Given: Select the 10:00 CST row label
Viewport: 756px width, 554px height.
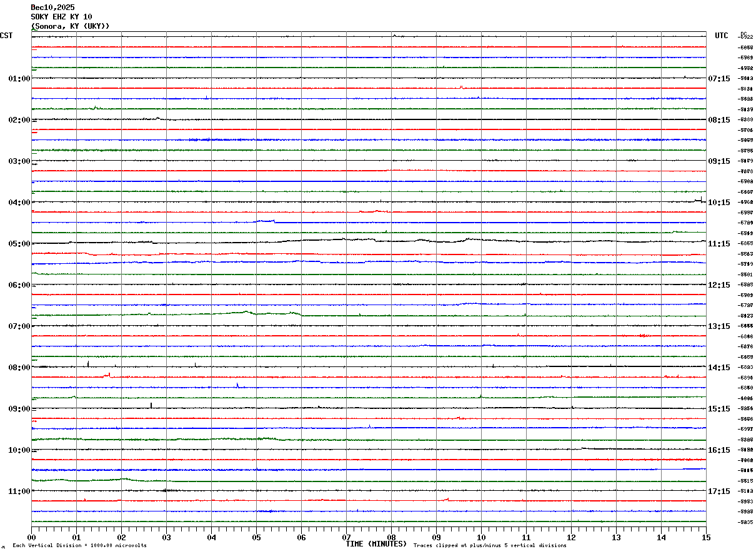Looking at the screenshot, I should [19, 450].
